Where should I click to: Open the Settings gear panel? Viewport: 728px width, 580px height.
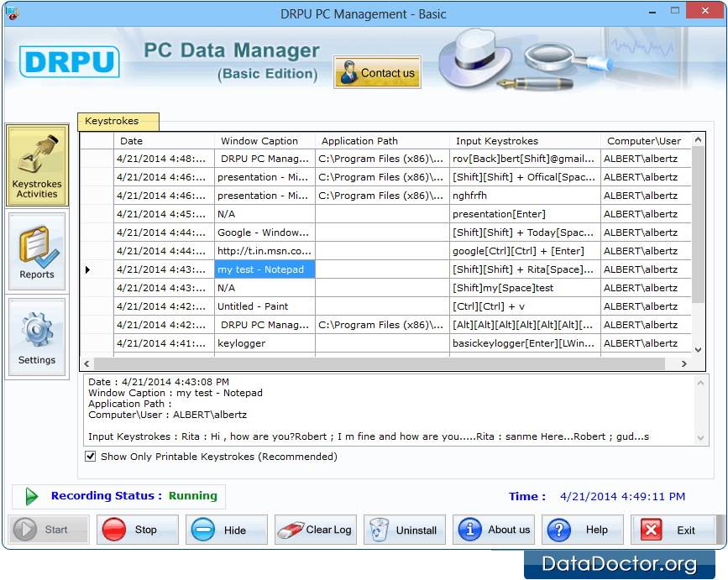pos(37,337)
